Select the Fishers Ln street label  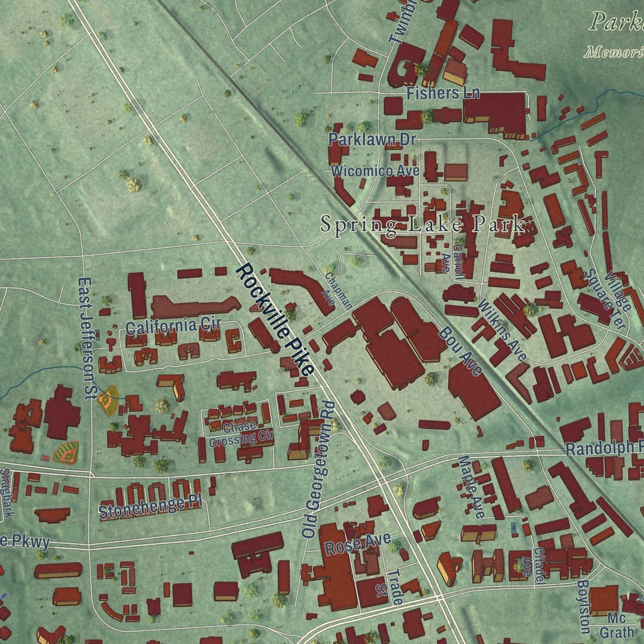(x=443, y=93)
